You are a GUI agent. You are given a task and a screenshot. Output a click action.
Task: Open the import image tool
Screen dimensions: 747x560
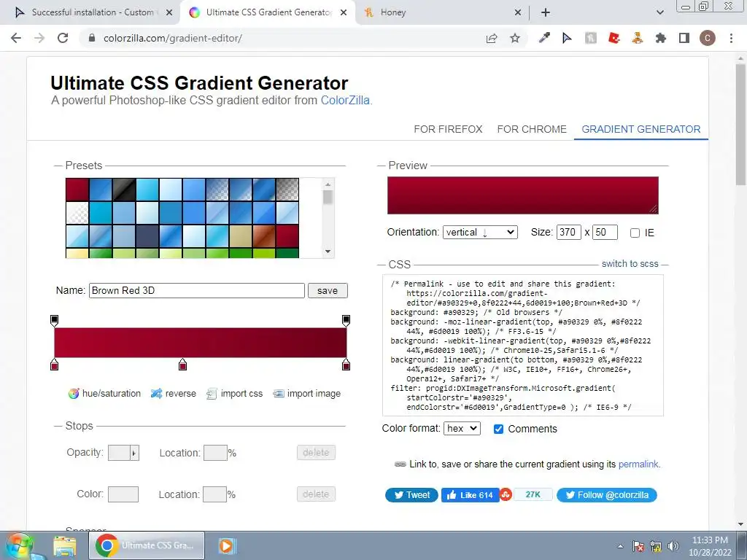click(307, 393)
